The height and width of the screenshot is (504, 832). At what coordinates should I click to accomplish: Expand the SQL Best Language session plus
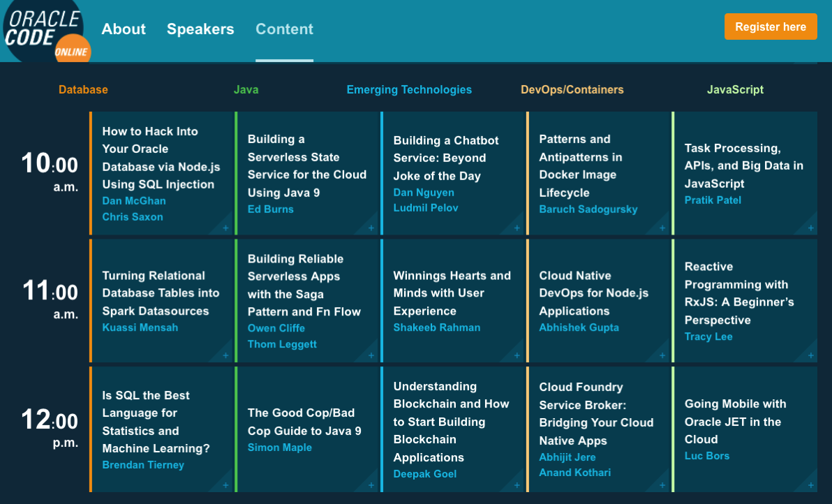pos(225,485)
